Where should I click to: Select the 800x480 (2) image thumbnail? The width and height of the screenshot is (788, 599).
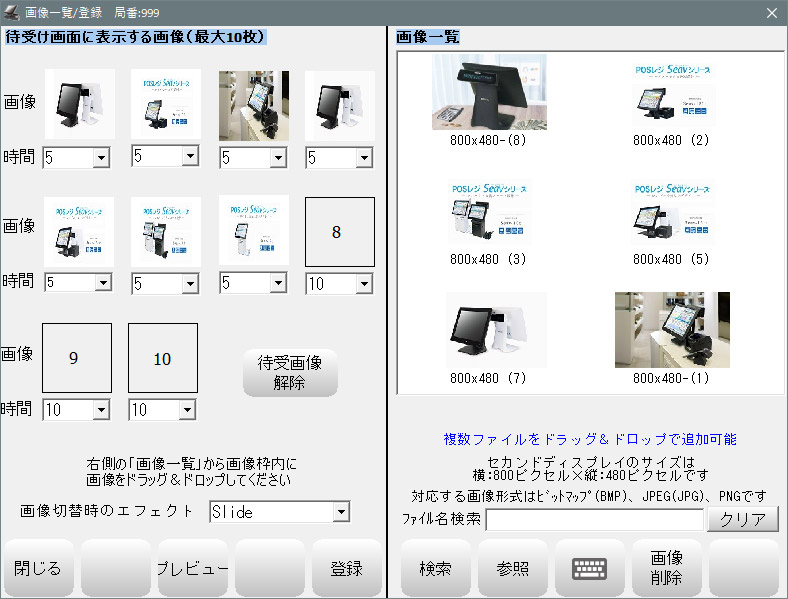tap(672, 92)
